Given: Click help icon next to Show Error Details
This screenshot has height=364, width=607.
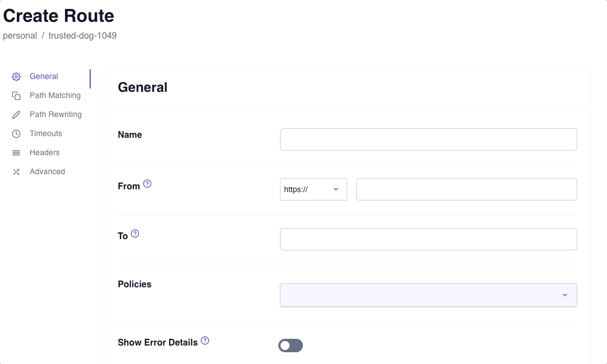Looking at the screenshot, I should (205, 340).
